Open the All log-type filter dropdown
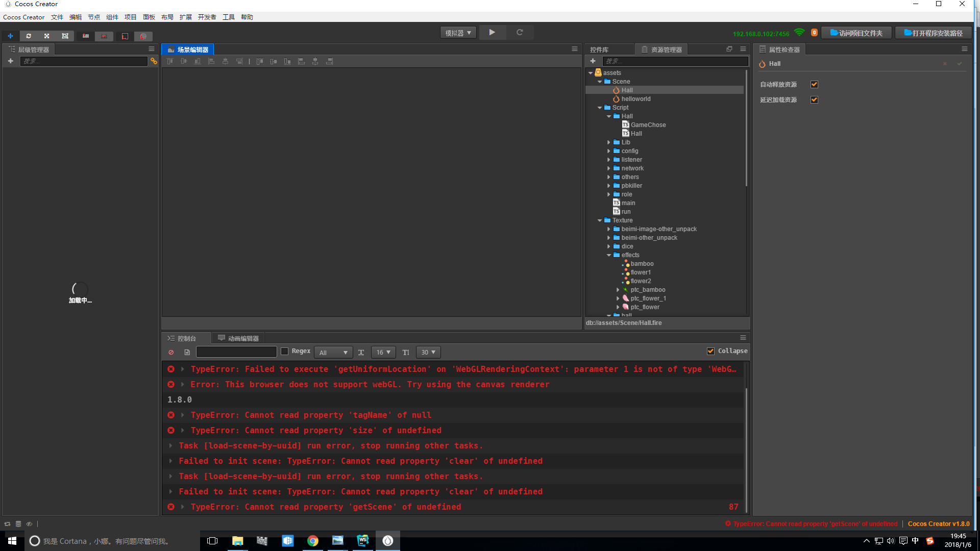This screenshot has height=551, width=980. (x=333, y=353)
